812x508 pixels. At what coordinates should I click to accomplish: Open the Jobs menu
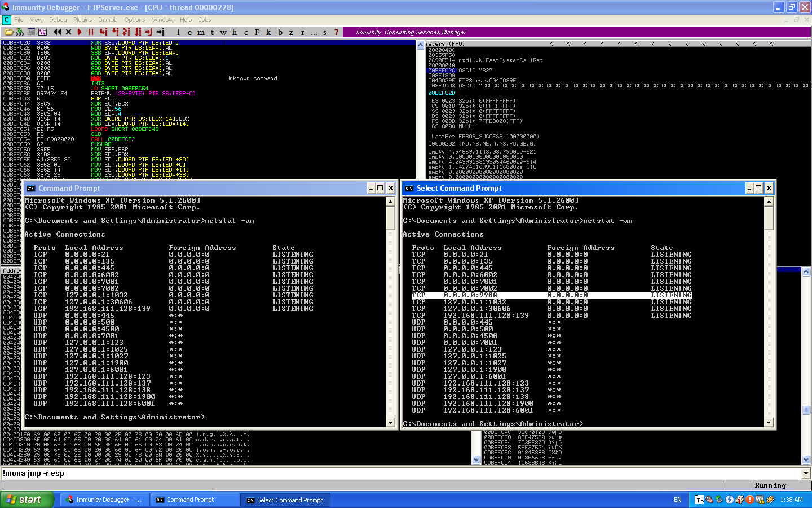tap(205, 20)
